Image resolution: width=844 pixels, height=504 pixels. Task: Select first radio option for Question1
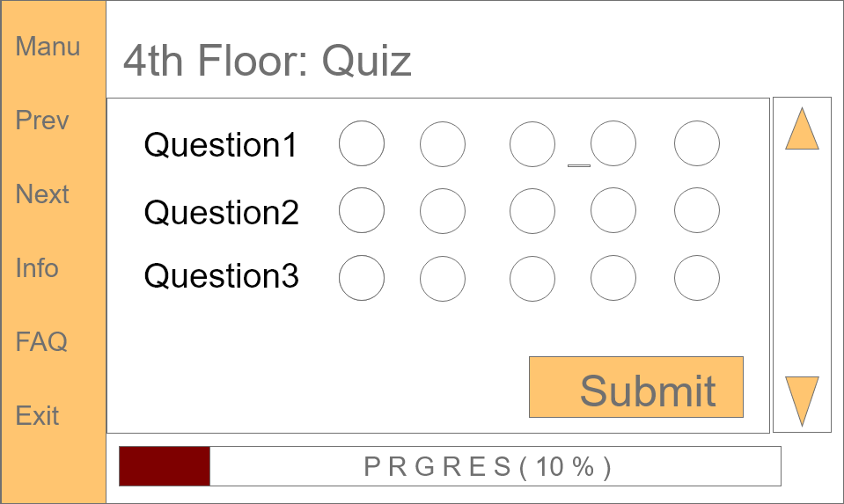coord(362,144)
